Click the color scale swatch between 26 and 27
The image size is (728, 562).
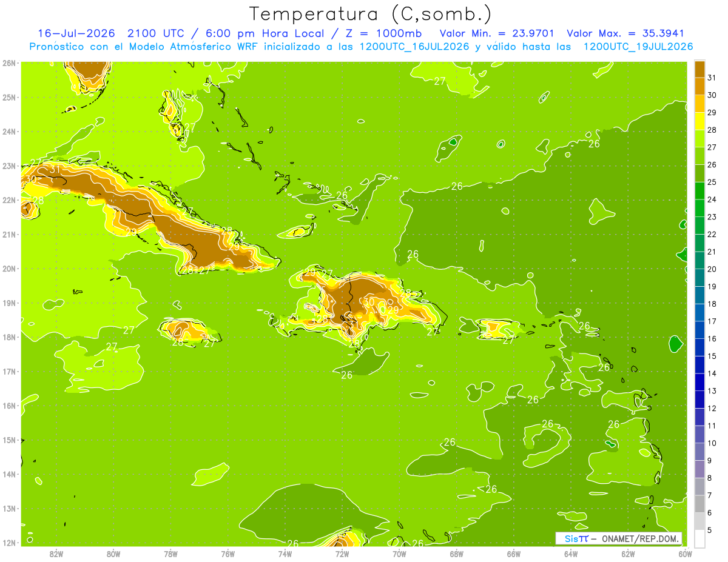699,156
